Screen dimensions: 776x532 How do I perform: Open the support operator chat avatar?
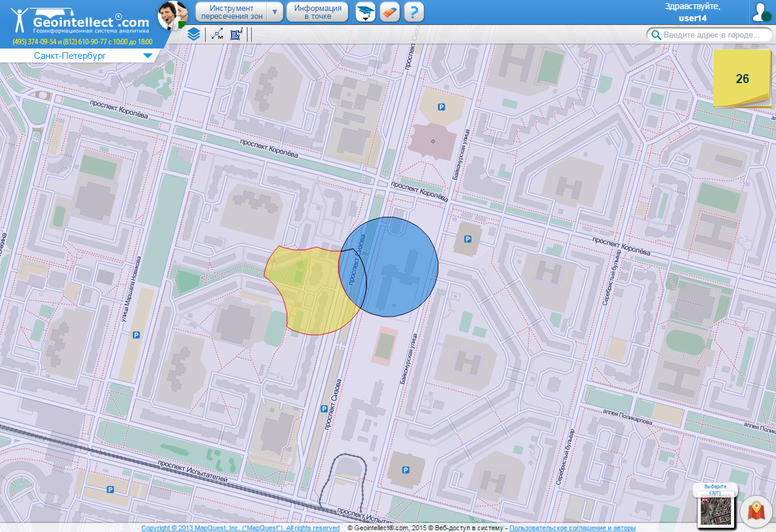[173, 15]
